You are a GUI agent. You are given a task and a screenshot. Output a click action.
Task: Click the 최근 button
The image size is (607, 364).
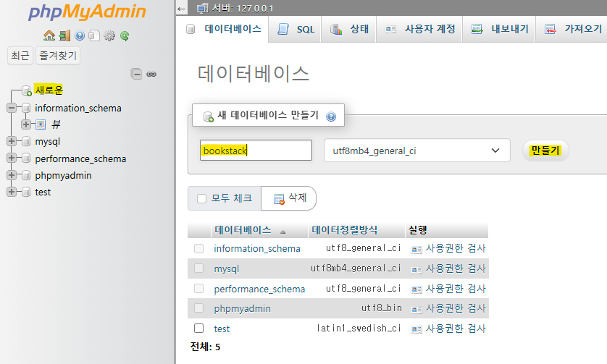click(x=20, y=56)
